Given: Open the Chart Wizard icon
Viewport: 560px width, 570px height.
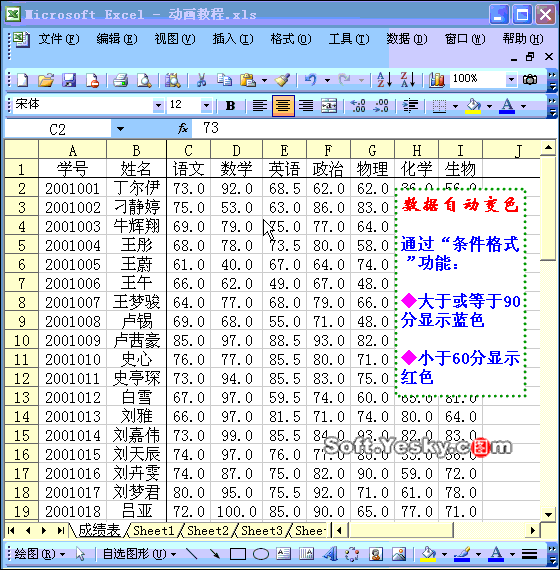Looking at the screenshot, I should click(436, 80).
